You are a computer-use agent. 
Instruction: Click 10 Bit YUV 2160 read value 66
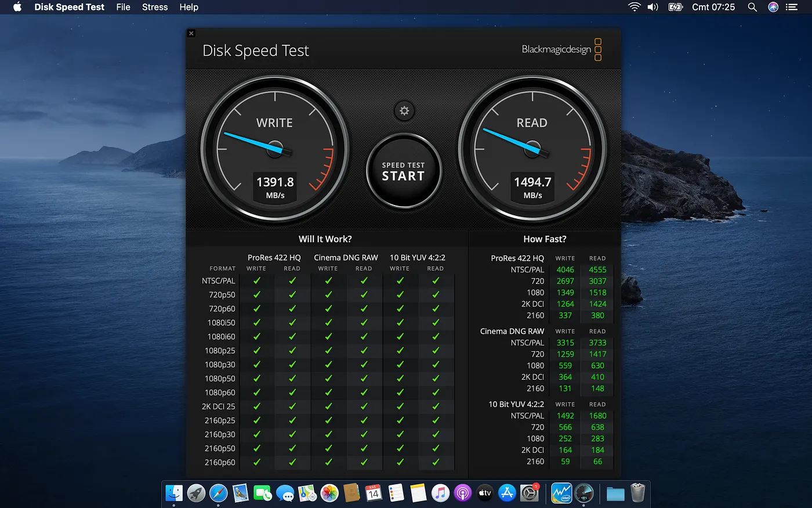pos(597,462)
